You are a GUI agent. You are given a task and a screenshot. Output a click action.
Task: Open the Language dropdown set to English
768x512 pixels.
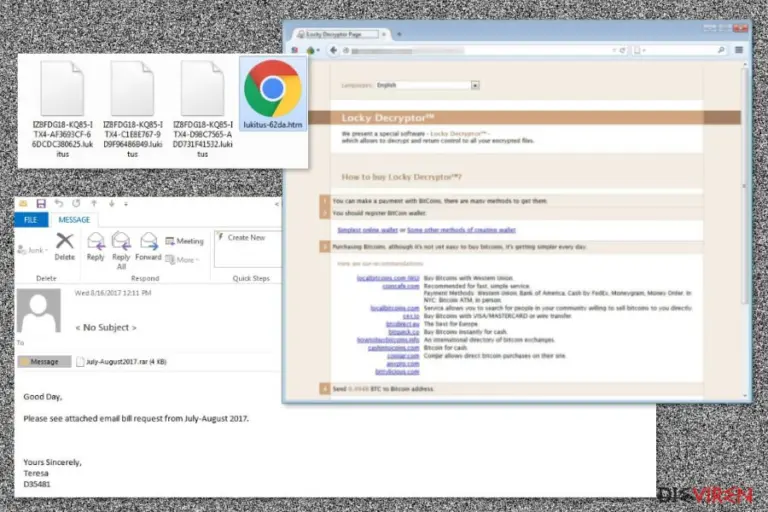pyautogui.click(x=428, y=85)
